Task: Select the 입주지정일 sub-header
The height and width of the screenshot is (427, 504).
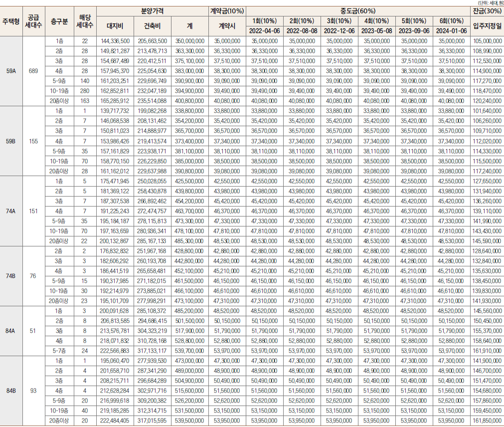Action: pyautogui.click(x=487, y=26)
